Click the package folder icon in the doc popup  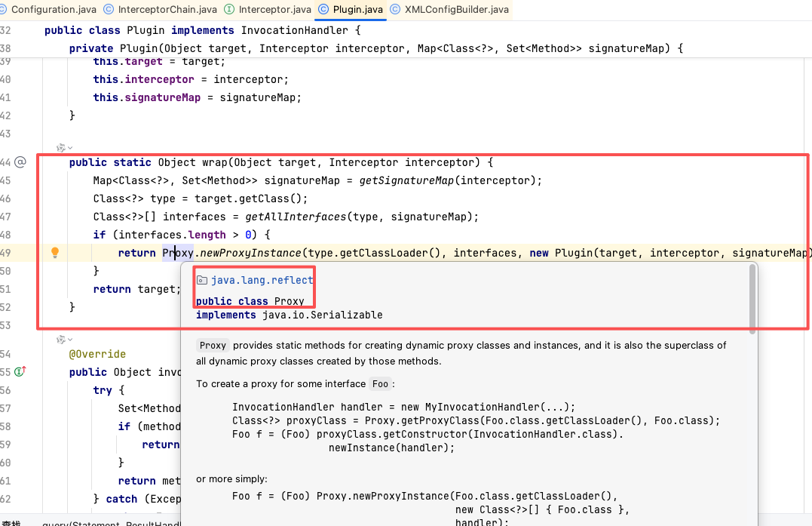(202, 281)
